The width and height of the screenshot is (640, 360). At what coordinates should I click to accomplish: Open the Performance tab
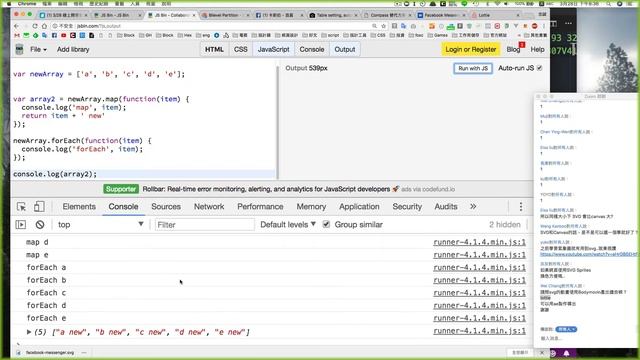pyautogui.click(x=260, y=207)
